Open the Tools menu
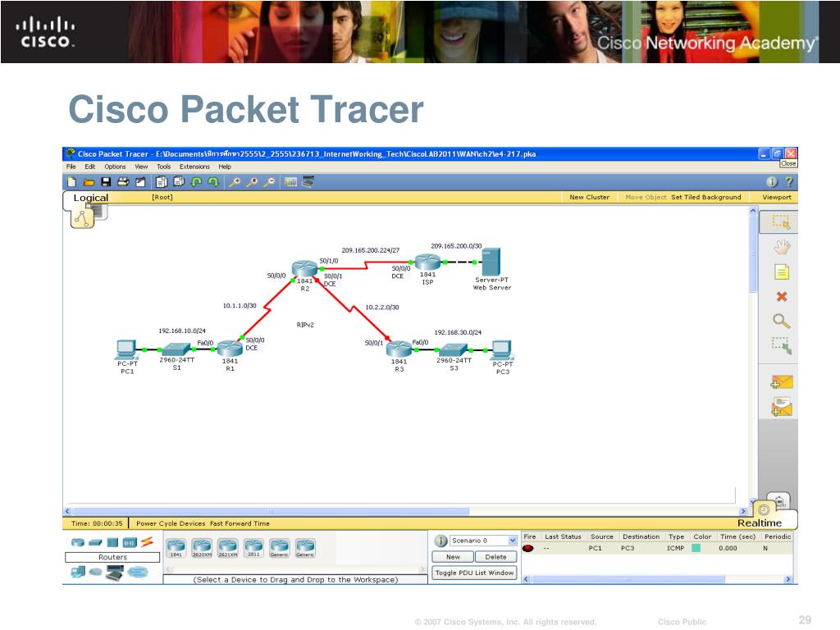Image resolution: width=840 pixels, height=630 pixels. tap(164, 167)
